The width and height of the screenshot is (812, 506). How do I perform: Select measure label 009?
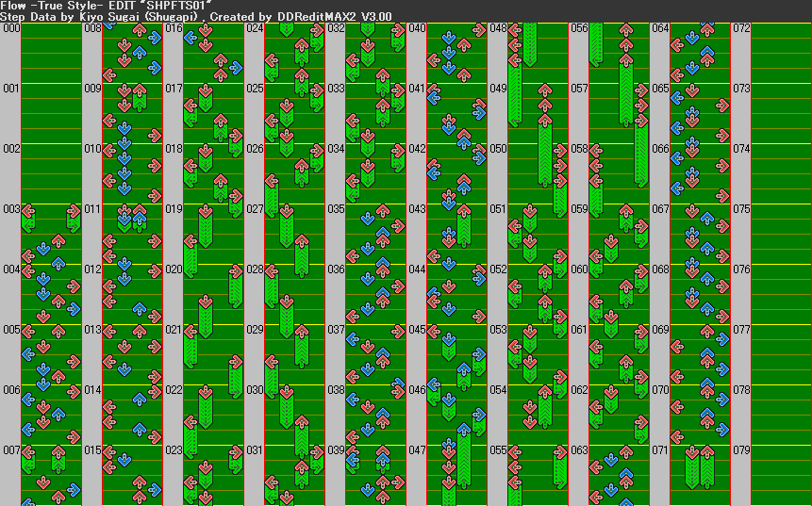click(x=92, y=89)
